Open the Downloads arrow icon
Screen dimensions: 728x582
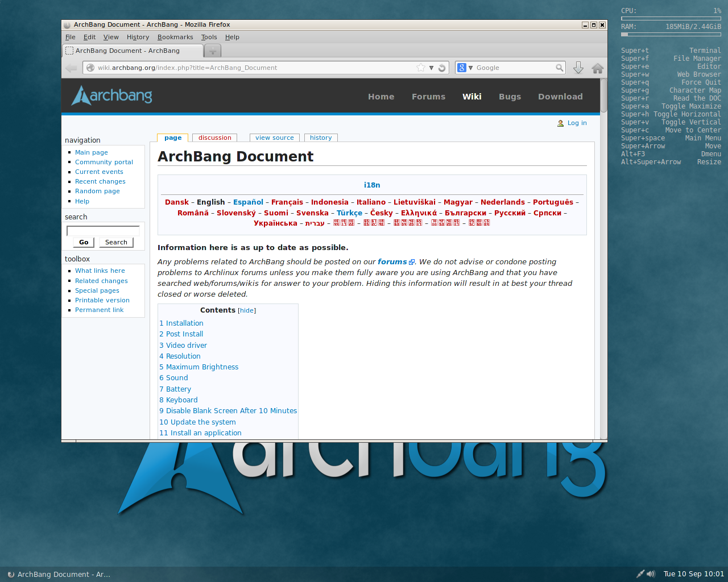coord(578,68)
